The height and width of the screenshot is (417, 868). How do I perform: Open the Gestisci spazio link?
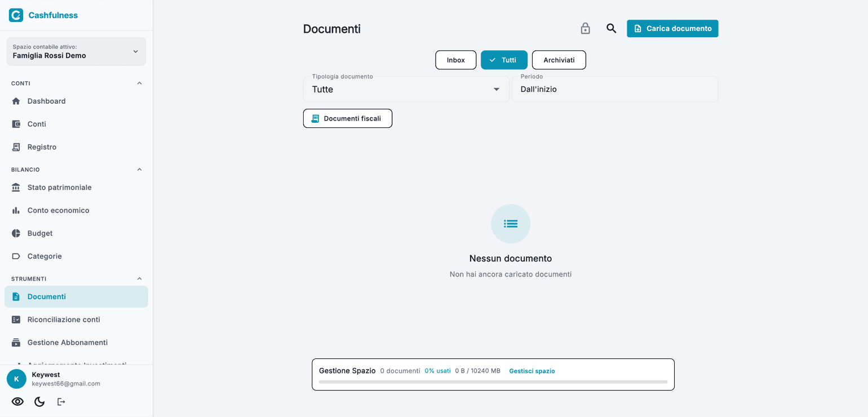tap(532, 371)
